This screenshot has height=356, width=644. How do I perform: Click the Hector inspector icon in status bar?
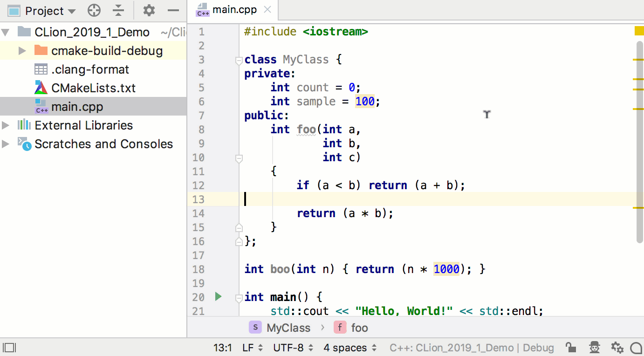coord(594,348)
